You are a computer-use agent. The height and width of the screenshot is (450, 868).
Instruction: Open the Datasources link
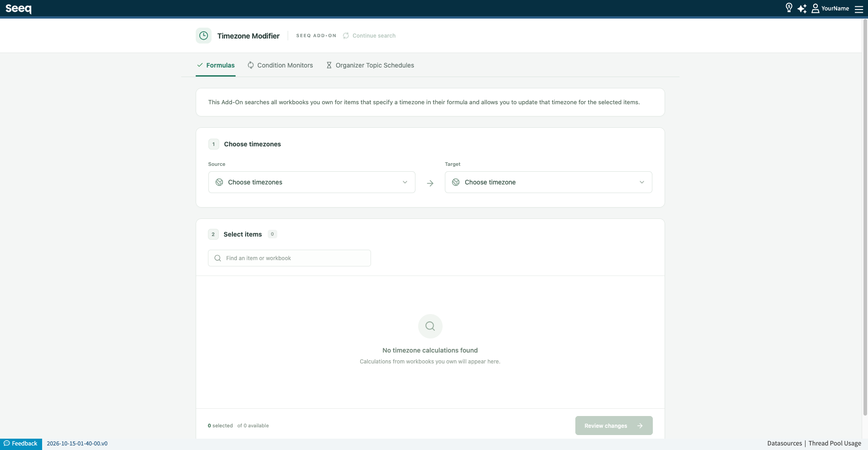(x=784, y=443)
